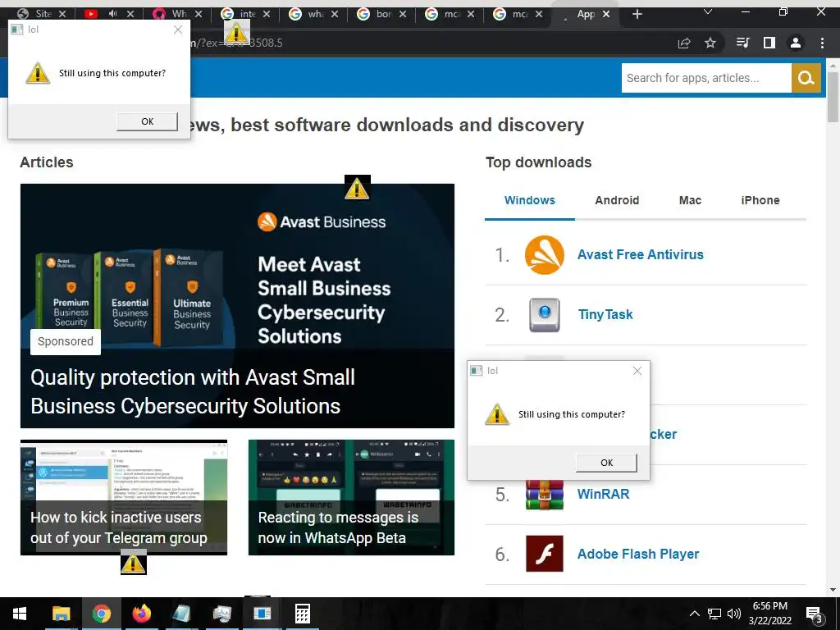Open Chrome media controls icon
This screenshot has height=630, width=840.
tap(742, 43)
